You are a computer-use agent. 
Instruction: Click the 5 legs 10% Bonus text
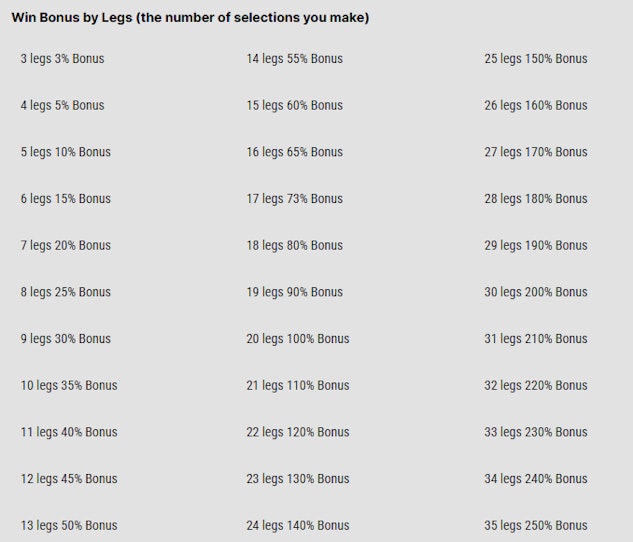[x=65, y=152]
